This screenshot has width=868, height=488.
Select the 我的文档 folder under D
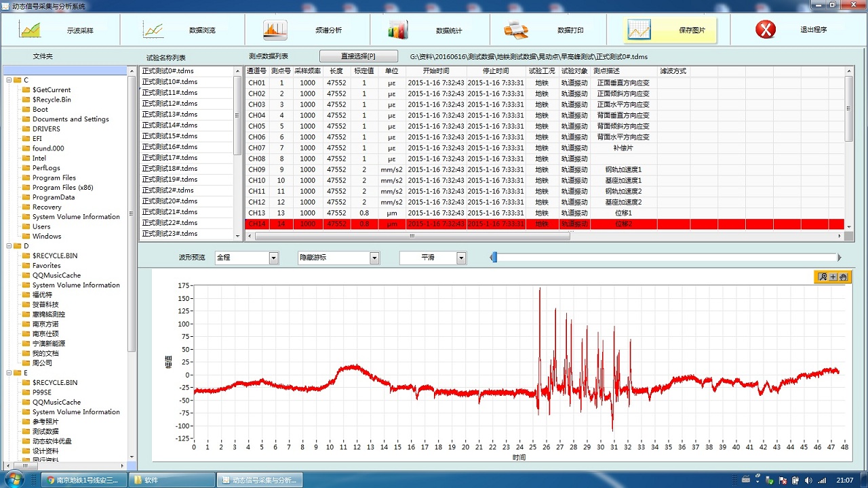point(45,353)
